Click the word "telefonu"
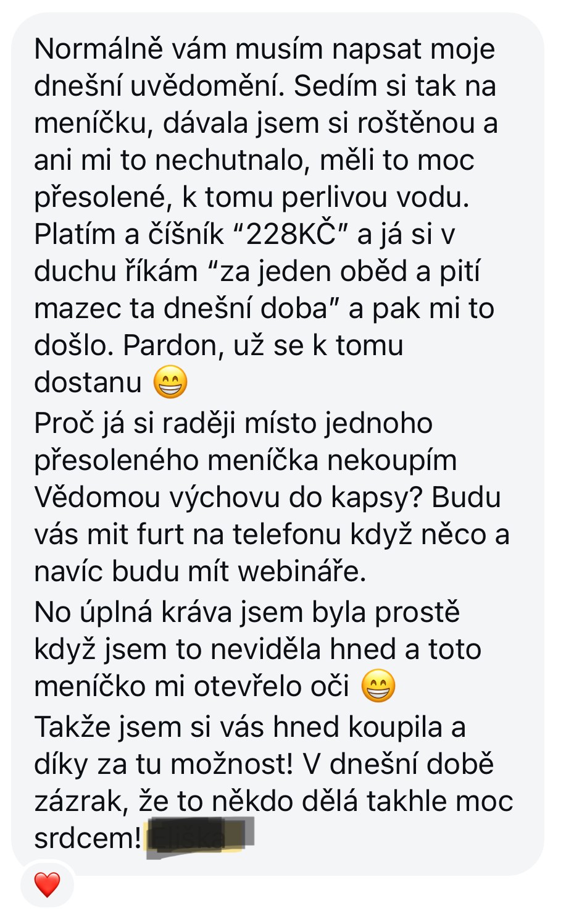Viewport: 566px width, 924px height. (x=287, y=535)
